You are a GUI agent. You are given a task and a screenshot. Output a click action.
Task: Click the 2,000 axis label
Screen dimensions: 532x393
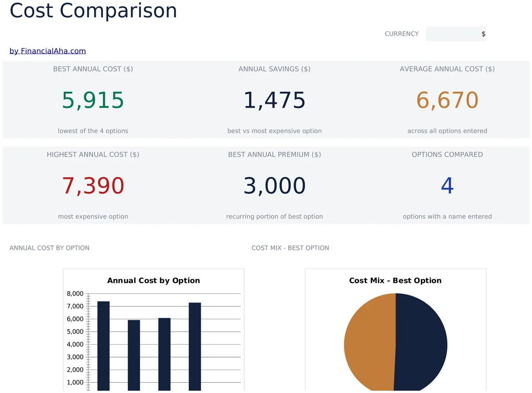[x=75, y=370]
